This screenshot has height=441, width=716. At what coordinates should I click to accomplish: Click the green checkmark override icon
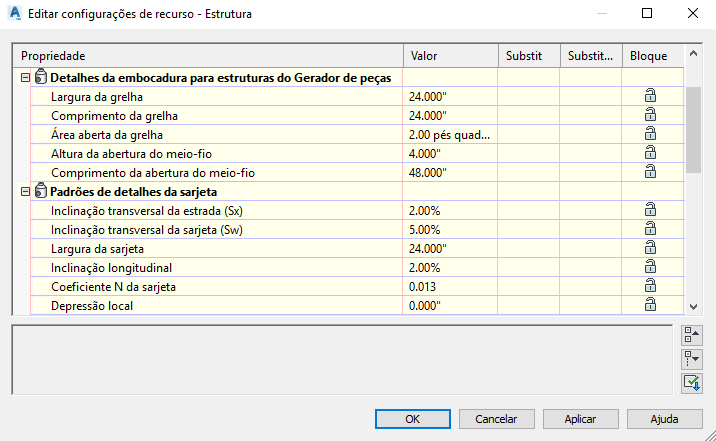coord(692,382)
